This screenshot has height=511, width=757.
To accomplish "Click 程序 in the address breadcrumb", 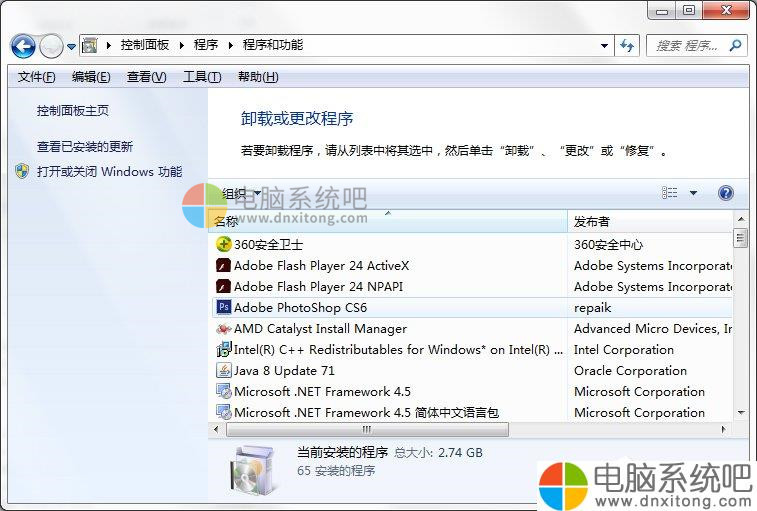I will pos(206,45).
